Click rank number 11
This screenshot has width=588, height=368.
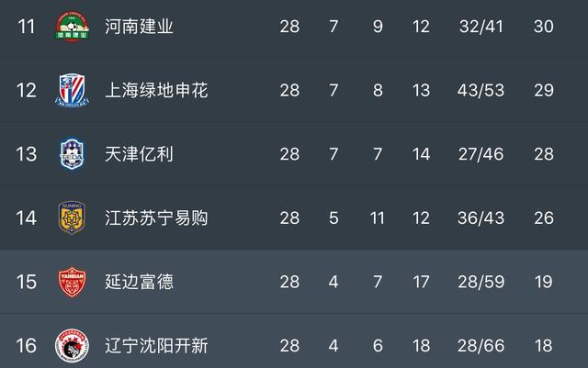pyautogui.click(x=26, y=27)
